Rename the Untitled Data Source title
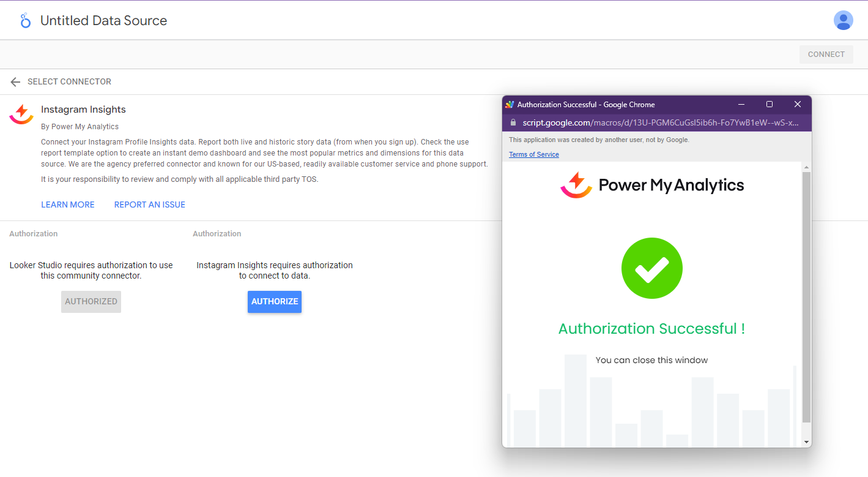 (103, 21)
